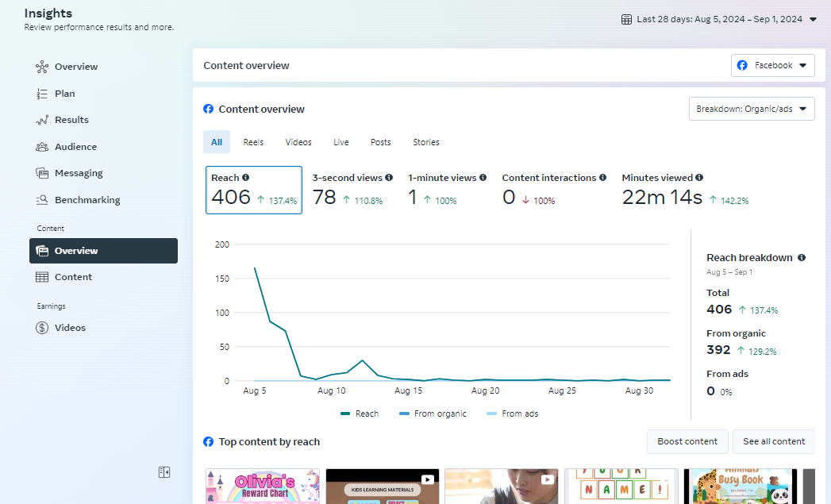
Task: Click the top Overview network icon
Action: coord(42,67)
